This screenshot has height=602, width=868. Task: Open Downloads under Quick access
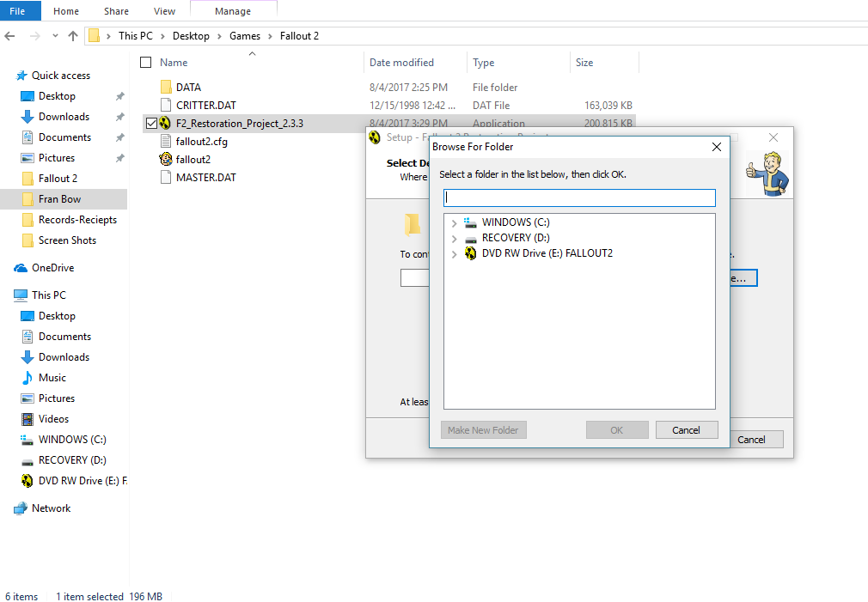point(64,117)
